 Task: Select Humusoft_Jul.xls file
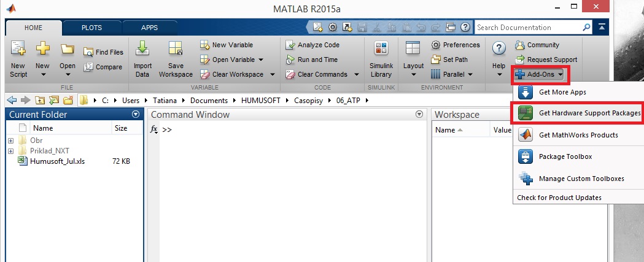(x=58, y=161)
